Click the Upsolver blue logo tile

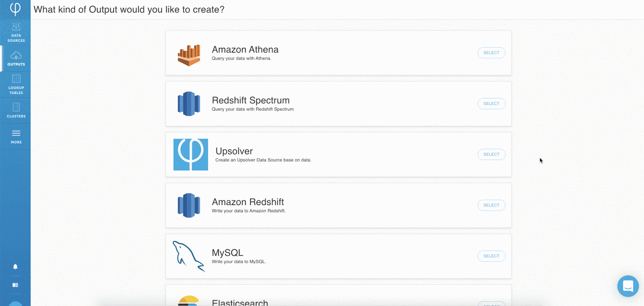tap(191, 155)
